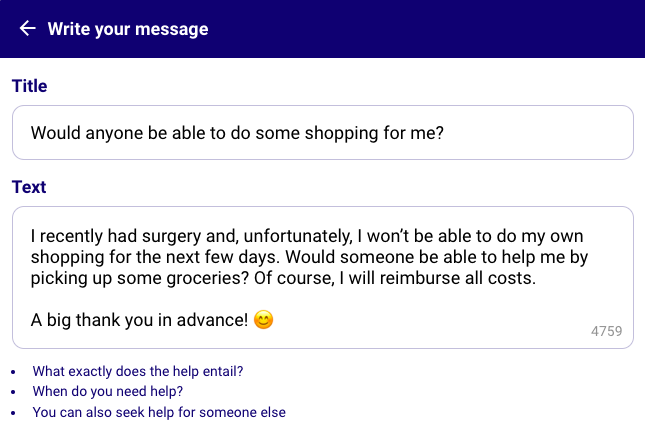Open "What exactly does the help entail?" hint
645x433 pixels.
pyautogui.click(x=138, y=371)
